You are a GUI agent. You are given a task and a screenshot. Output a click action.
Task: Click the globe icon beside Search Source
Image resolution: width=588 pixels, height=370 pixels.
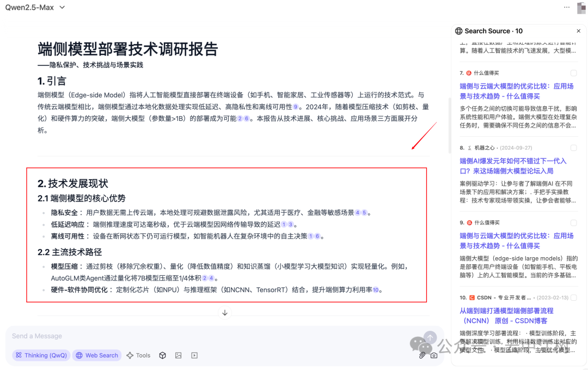click(x=458, y=31)
